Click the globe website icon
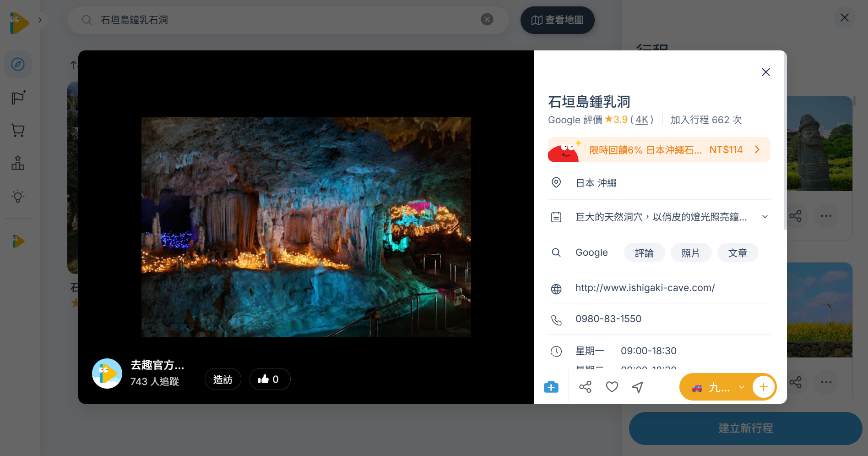Screen dimensions: 868x456 pos(556,289)
